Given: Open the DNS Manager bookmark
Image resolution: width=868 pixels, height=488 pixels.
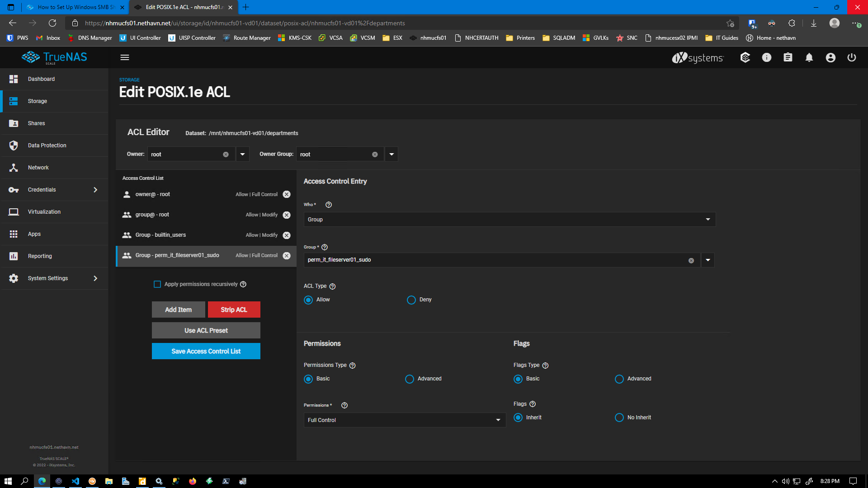Looking at the screenshot, I should (x=90, y=38).
